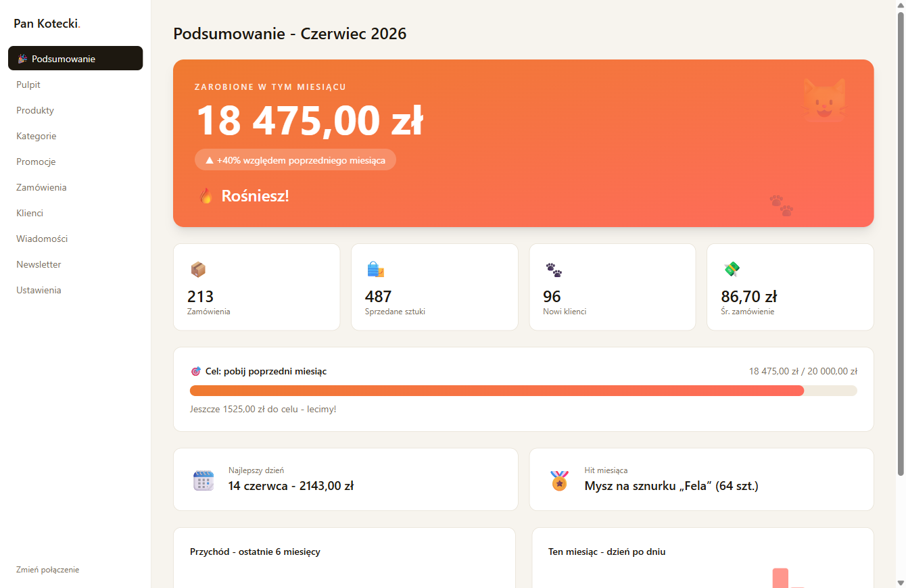Click the paw prints icon for new customers
906x588 pixels.
(554, 270)
